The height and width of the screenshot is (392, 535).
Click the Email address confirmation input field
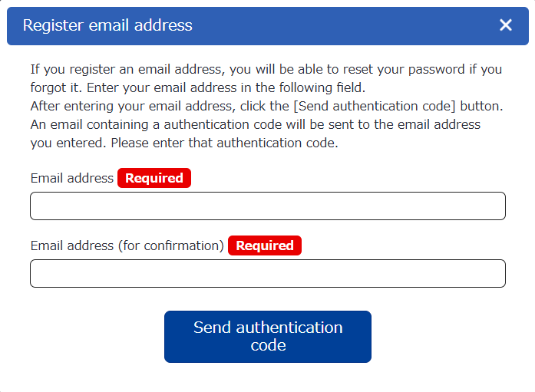point(267,273)
